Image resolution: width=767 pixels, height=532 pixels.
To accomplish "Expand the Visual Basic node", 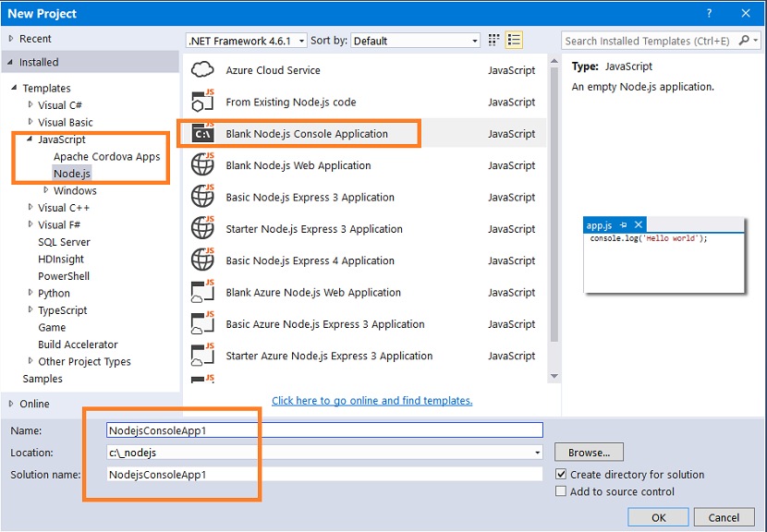I will (30, 122).
